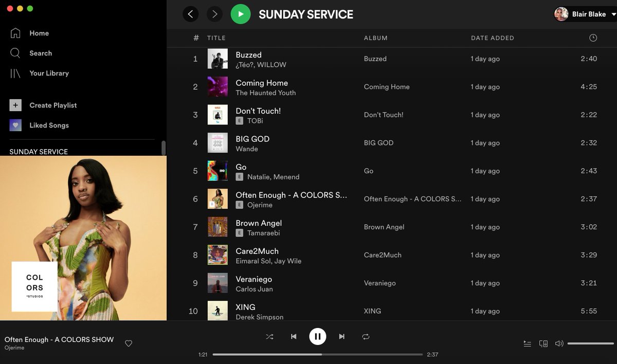Select track title Often Enough in list

point(291,195)
